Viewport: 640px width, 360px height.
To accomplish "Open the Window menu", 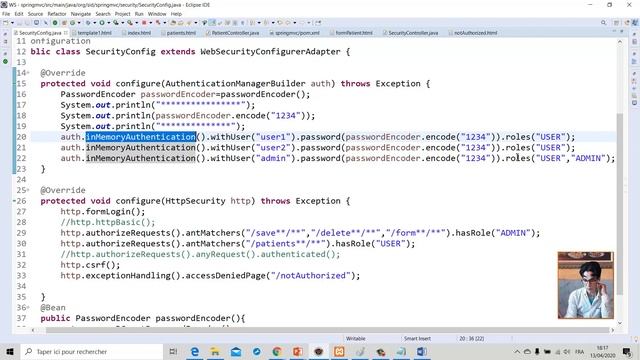I will pos(157,14).
